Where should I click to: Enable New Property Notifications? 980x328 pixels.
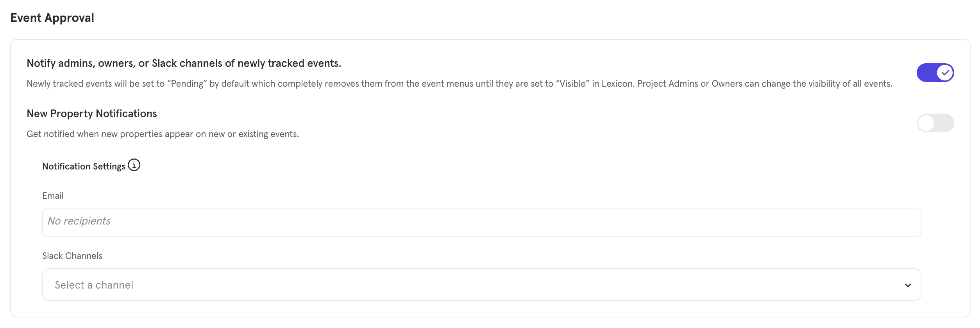click(x=935, y=123)
